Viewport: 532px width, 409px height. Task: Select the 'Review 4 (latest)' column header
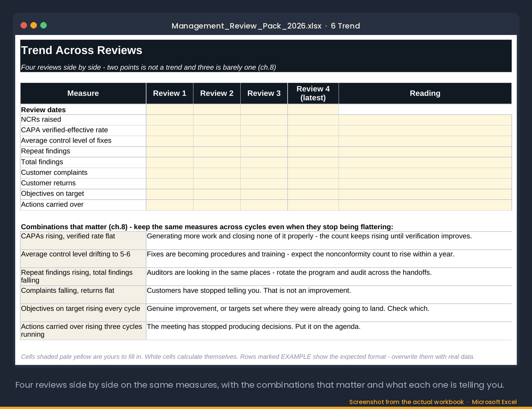tap(313, 94)
